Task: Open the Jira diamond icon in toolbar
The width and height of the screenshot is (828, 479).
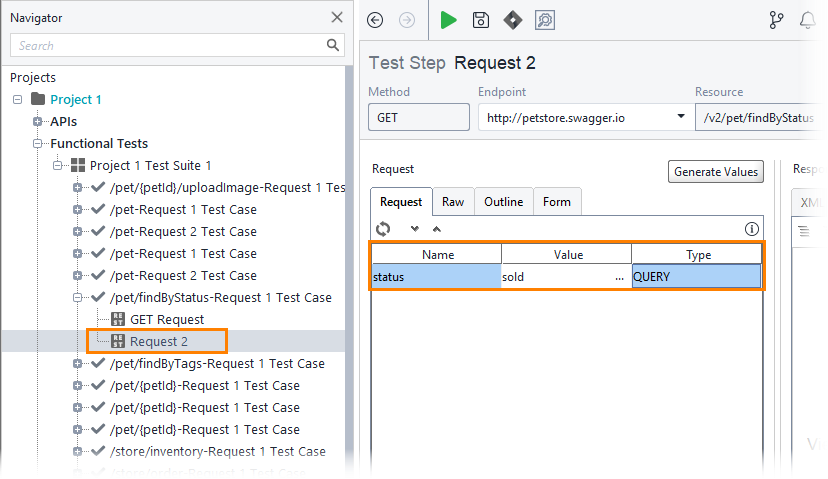Action: point(513,20)
